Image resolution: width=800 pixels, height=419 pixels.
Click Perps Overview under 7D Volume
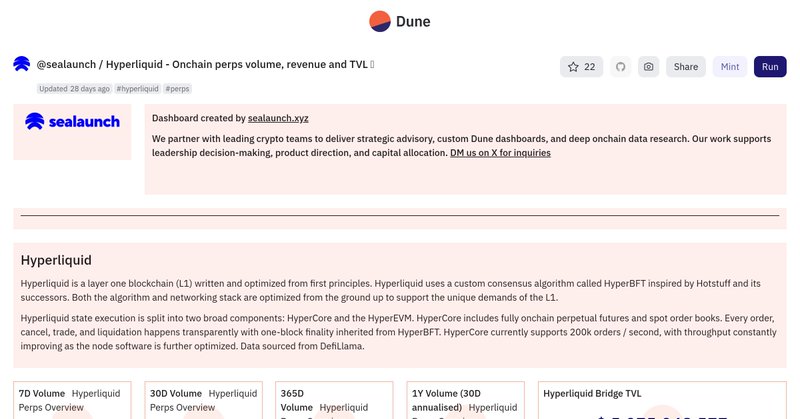[51, 407]
